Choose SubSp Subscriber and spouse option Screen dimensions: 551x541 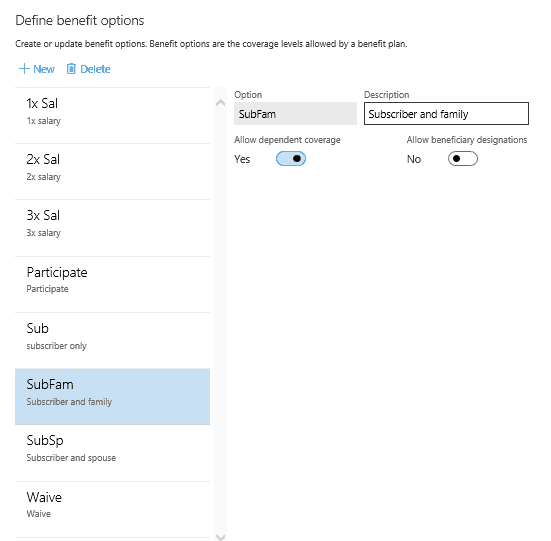(112, 453)
